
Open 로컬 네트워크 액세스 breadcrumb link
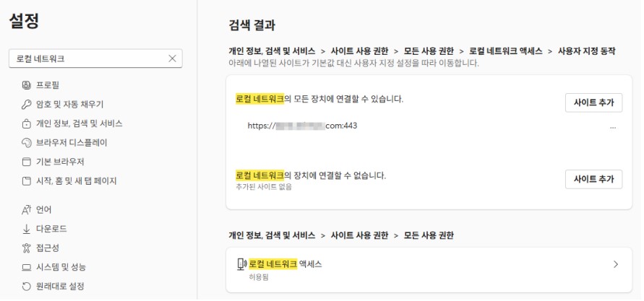pos(504,51)
